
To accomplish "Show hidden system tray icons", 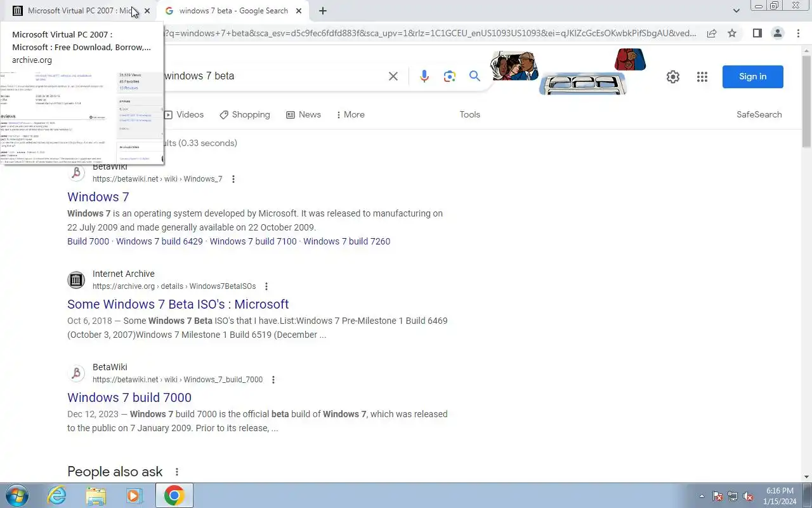I will point(702,496).
